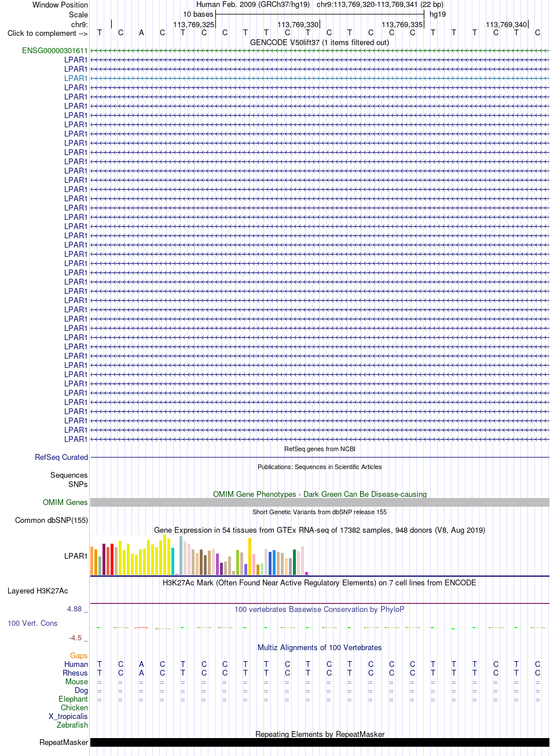The width and height of the screenshot is (550, 756).
Task: Click the gray OMIM Genes item bar
Action: (320, 502)
